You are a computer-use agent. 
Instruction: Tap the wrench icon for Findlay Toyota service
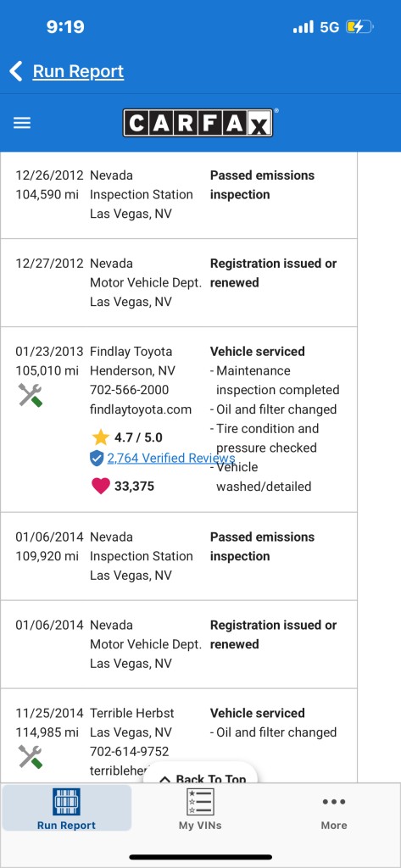31,395
